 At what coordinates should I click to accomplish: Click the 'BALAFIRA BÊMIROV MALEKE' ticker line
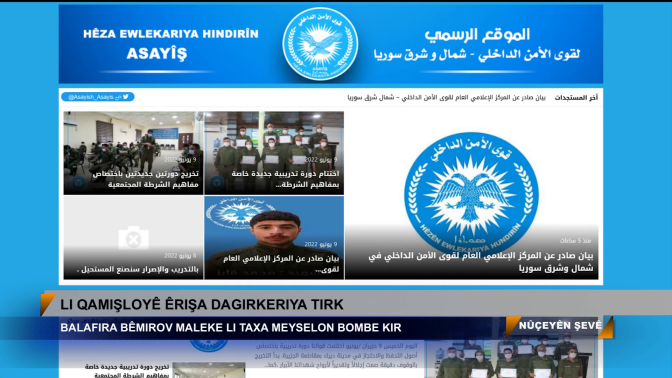click(231, 327)
